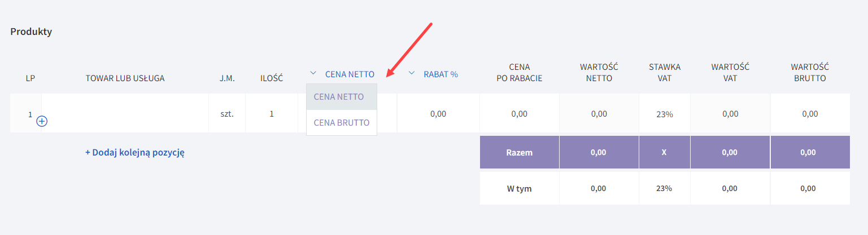This screenshot has width=868, height=235.
Task: Click the cena po rabacie value in row 1
Action: 519,113
